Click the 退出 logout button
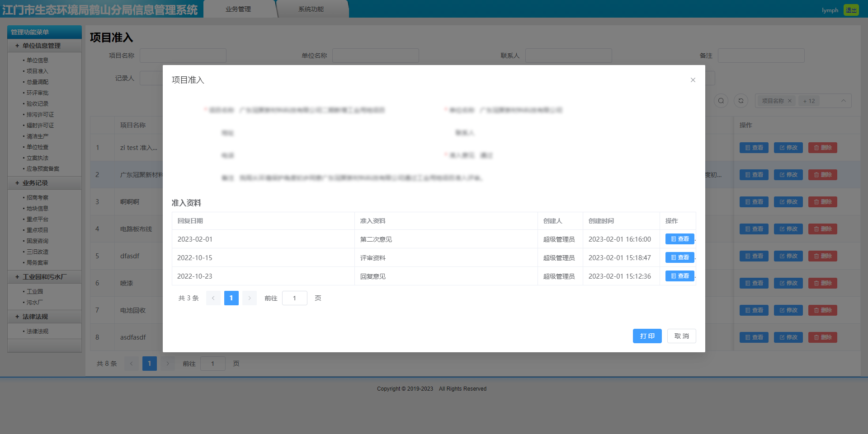 click(x=851, y=10)
